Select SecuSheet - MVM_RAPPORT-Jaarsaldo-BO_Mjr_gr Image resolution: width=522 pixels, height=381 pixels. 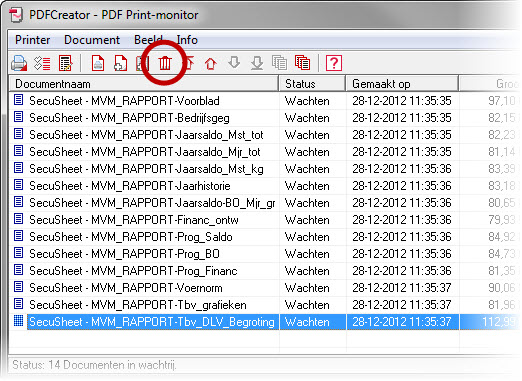(x=152, y=203)
